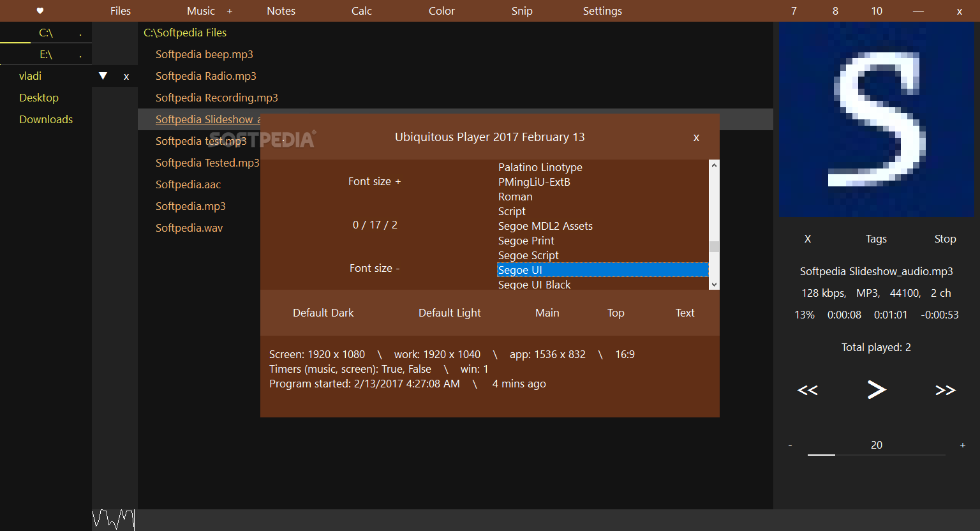This screenshot has height=531, width=980.
Task: Go to the Snip tab
Action: tap(522, 11)
